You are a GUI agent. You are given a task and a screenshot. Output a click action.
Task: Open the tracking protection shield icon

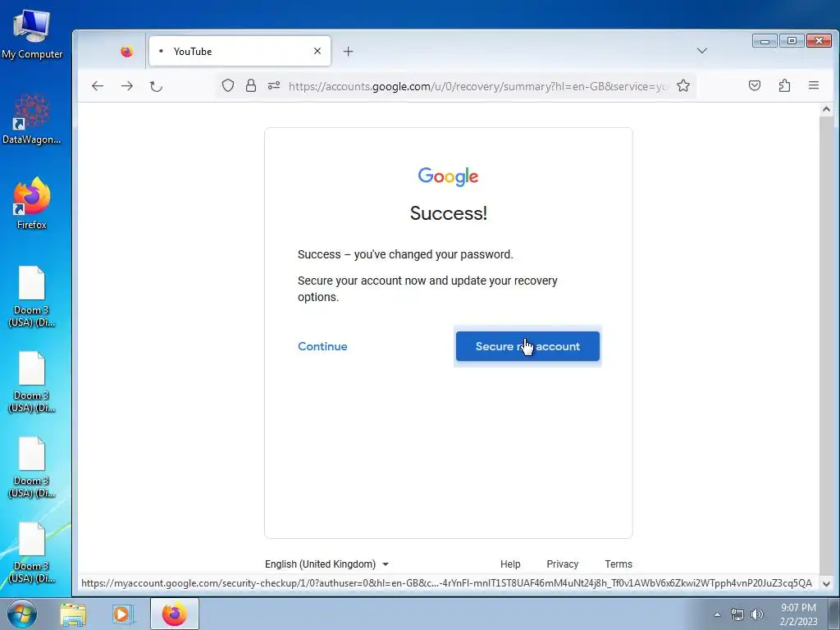click(x=228, y=85)
